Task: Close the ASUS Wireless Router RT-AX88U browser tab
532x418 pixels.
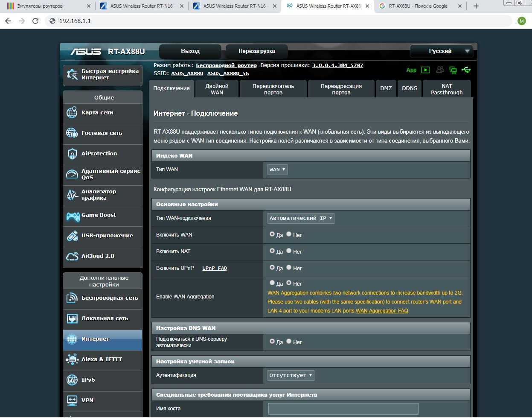Action: [367, 6]
